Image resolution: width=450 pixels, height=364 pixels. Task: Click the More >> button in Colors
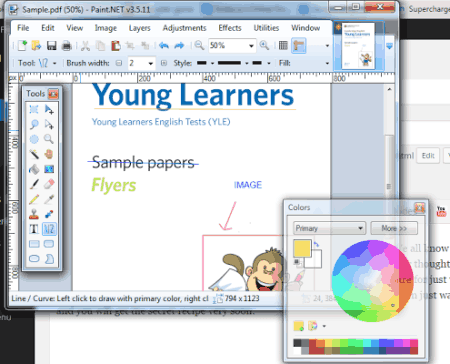pos(394,228)
